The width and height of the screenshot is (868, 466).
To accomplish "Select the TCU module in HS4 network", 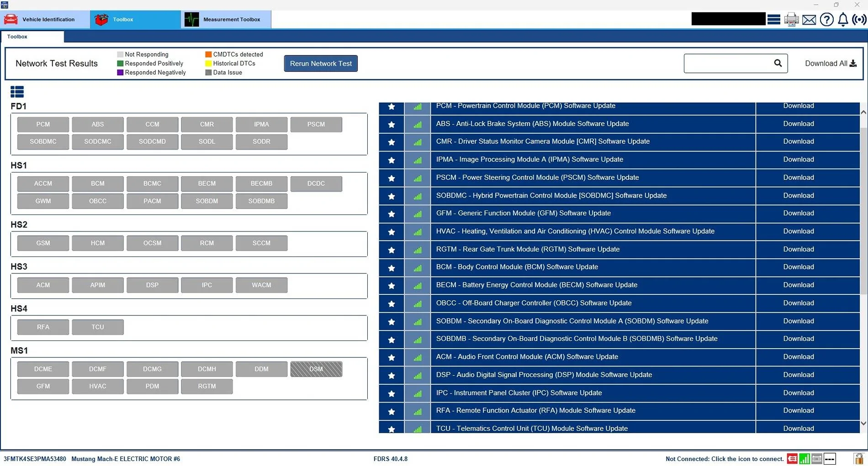I will (98, 327).
